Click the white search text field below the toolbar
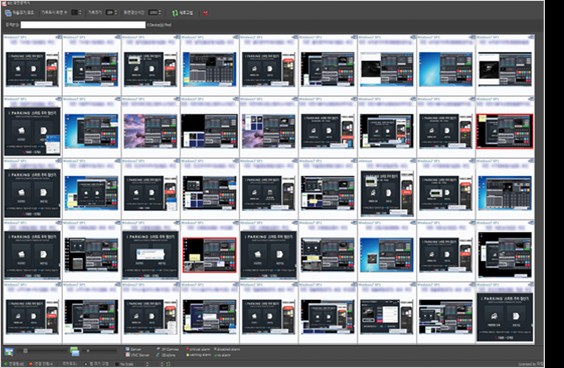564x368 pixels. (x=83, y=25)
